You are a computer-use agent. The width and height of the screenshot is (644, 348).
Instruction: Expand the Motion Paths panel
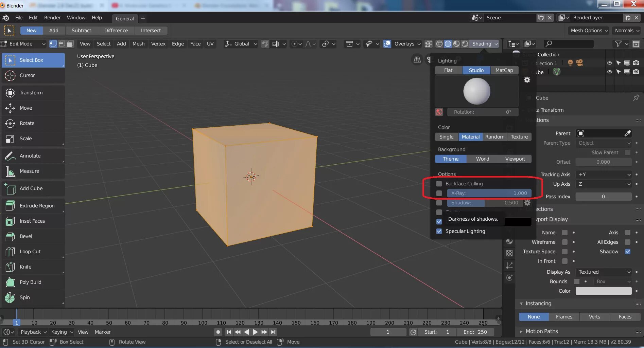(542, 331)
